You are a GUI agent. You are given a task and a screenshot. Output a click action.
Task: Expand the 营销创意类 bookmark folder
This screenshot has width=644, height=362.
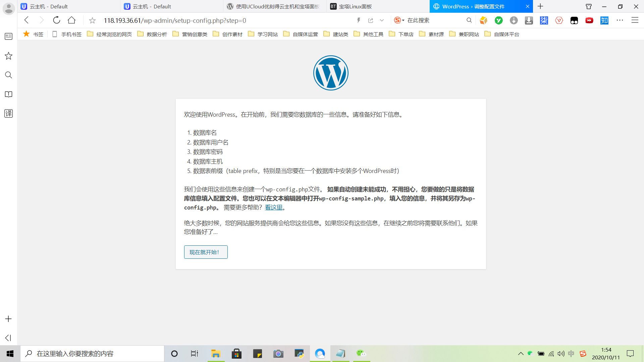click(190, 34)
